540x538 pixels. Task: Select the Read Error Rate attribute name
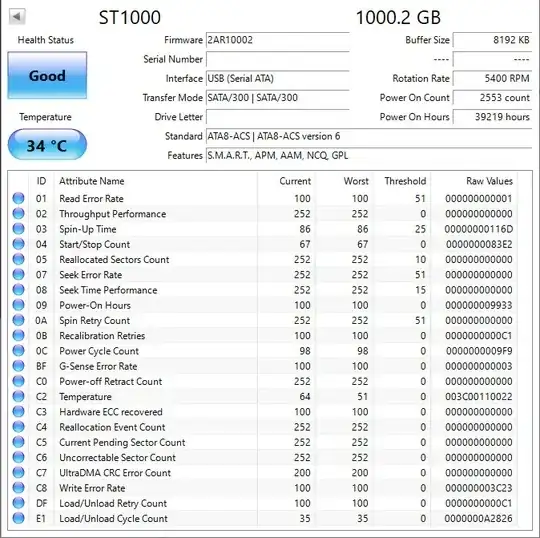[91, 199]
